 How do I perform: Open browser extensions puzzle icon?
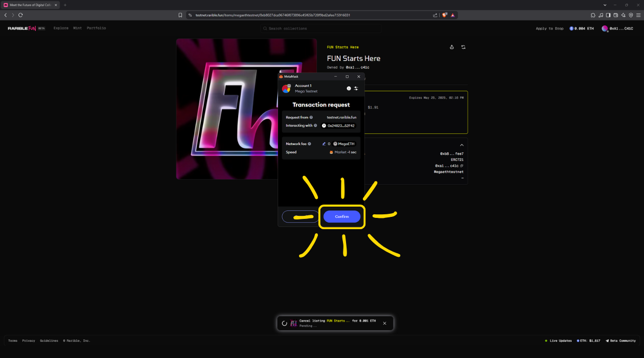[x=593, y=15]
